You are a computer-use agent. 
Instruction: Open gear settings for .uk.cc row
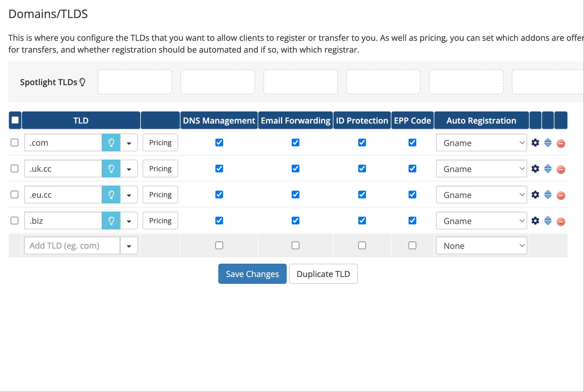[535, 169]
